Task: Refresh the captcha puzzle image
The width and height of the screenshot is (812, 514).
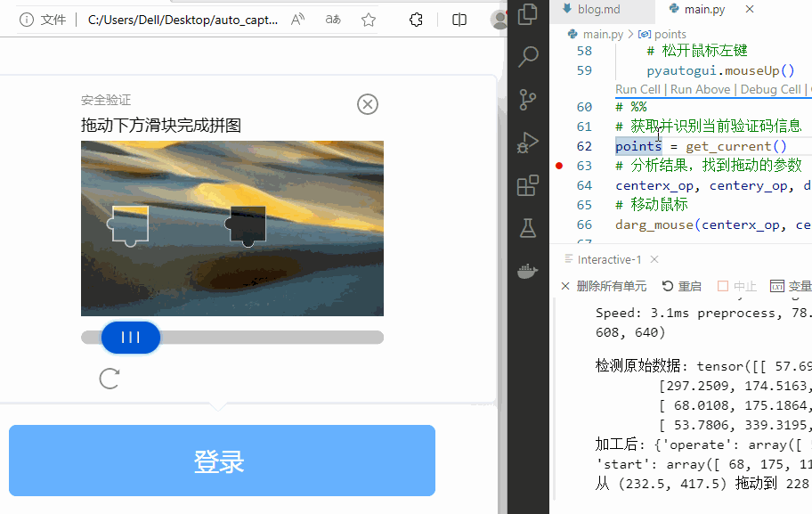Action: point(110,379)
